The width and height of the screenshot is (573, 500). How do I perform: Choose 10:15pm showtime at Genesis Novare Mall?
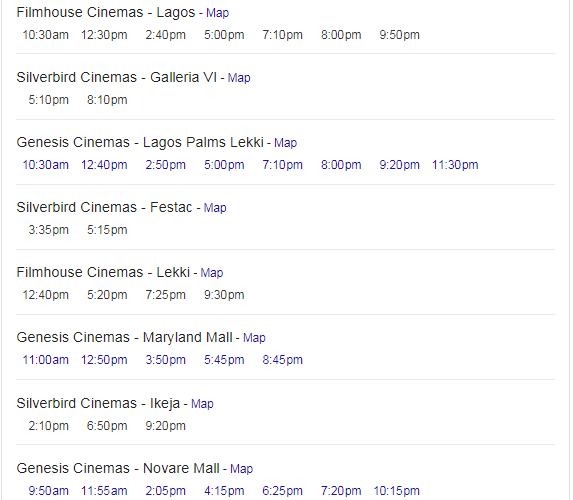click(396, 491)
